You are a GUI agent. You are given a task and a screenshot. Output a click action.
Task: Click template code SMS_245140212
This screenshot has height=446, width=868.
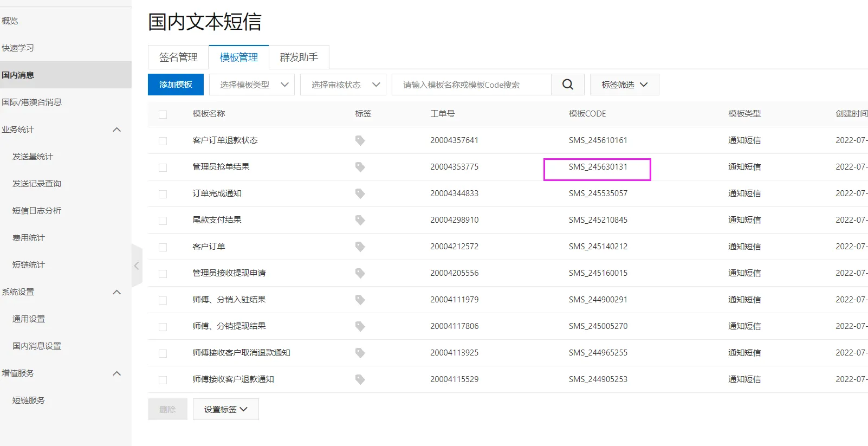pyautogui.click(x=598, y=247)
